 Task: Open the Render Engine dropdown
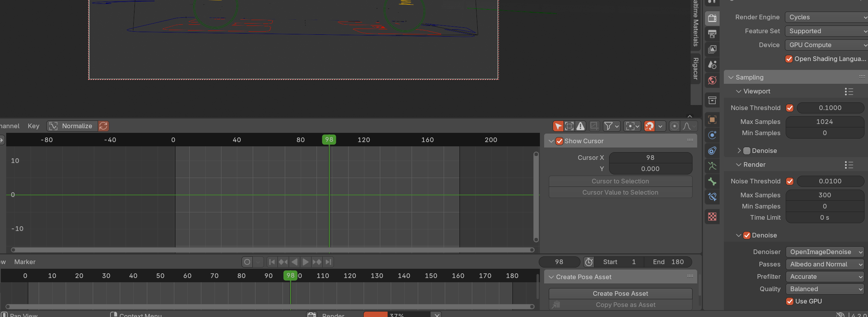(826, 17)
